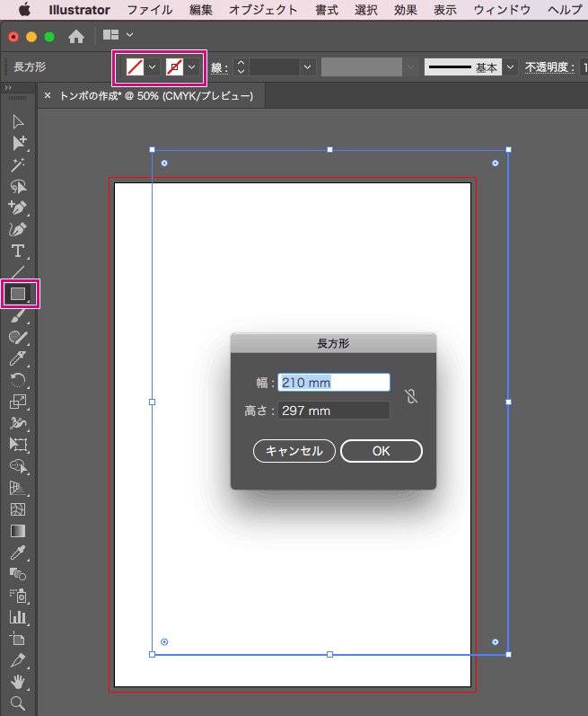Click the 高さ height input field
Image resolution: width=588 pixels, height=716 pixels.
click(x=334, y=411)
